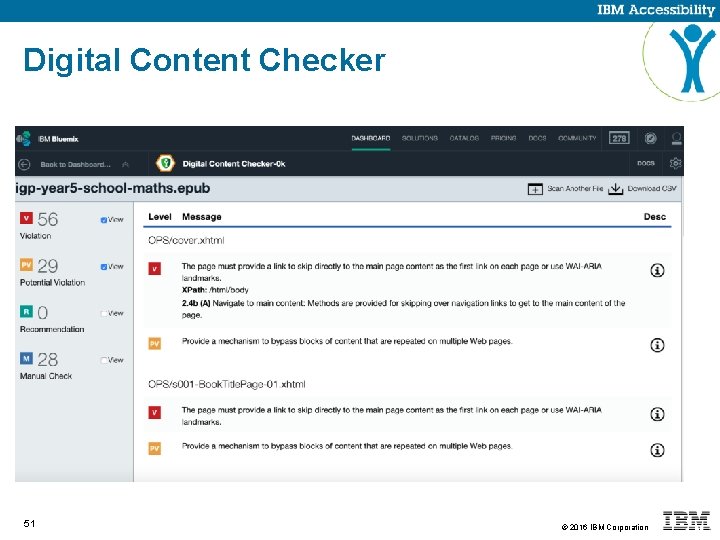Click orange PV badge under s001-BookTitlePage-01.xhtml
The height and width of the screenshot is (540, 720).
tap(155, 448)
